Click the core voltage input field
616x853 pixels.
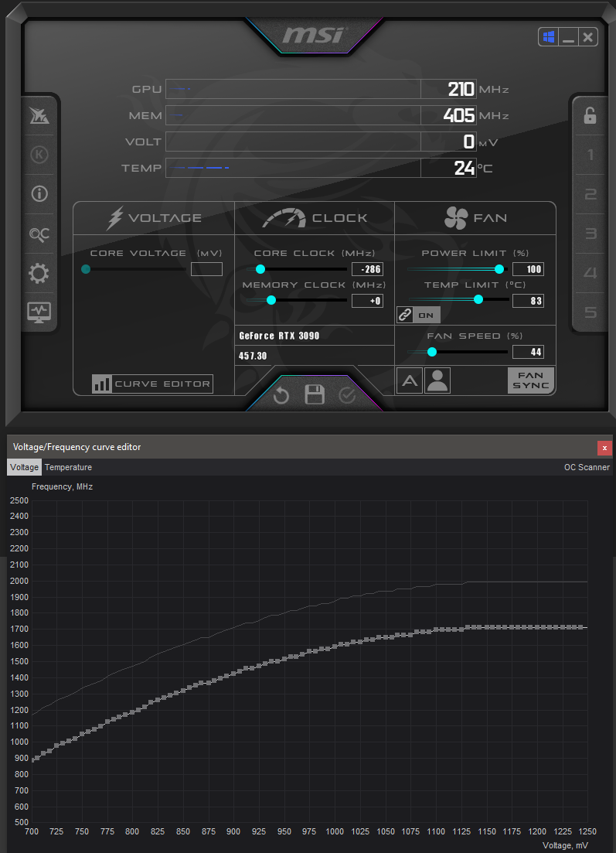(x=206, y=269)
